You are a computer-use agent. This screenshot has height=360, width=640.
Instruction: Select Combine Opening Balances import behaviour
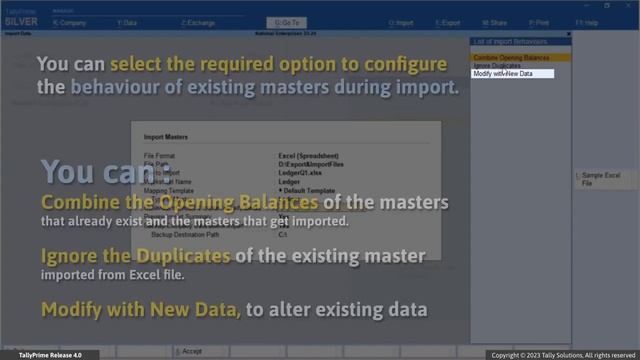click(520, 58)
